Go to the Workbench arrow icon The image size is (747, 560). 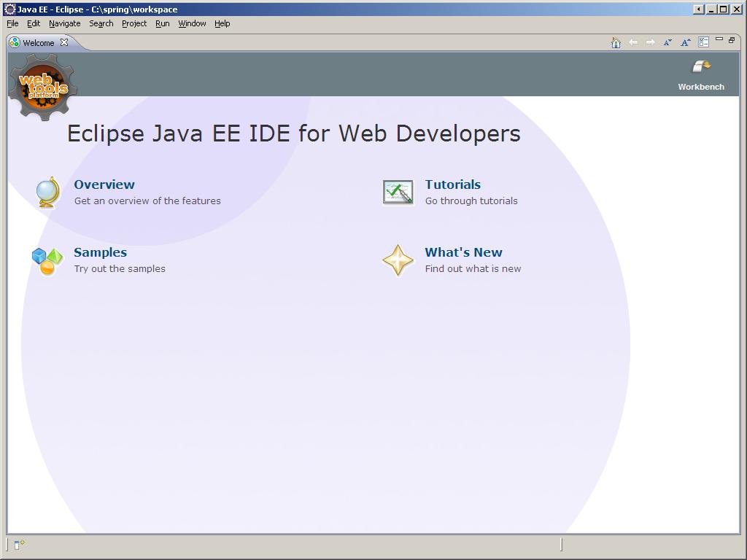click(x=701, y=66)
